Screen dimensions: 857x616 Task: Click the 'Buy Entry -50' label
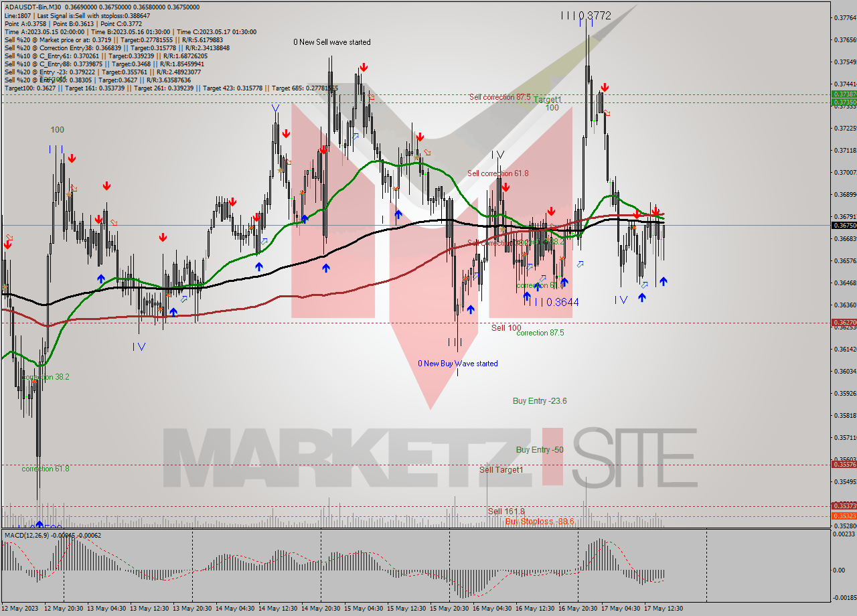(x=540, y=450)
